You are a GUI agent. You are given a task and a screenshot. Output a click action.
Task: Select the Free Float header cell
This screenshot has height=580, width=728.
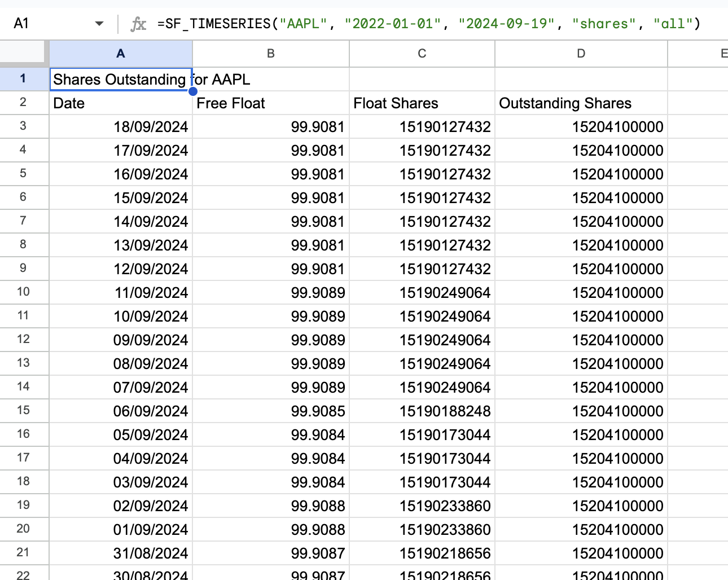pyautogui.click(x=271, y=103)
